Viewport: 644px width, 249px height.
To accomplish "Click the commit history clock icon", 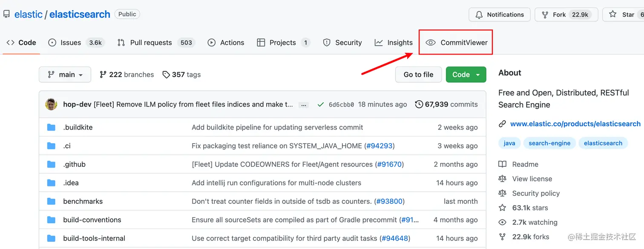I will click(419, 104).
